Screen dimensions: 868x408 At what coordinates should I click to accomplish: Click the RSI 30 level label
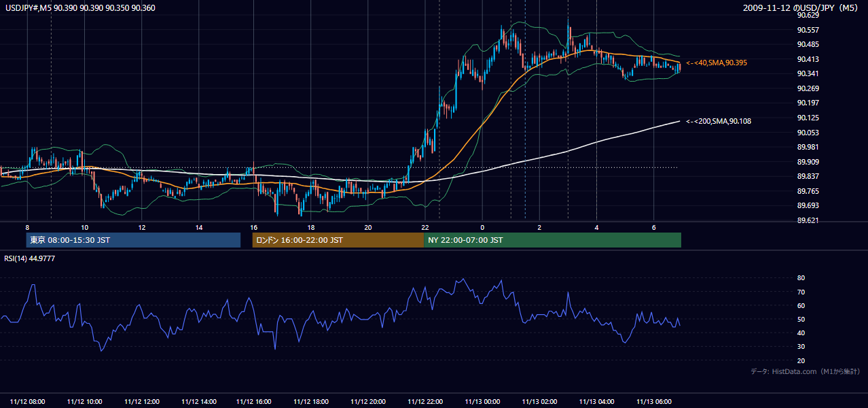[x=801, y=347]
